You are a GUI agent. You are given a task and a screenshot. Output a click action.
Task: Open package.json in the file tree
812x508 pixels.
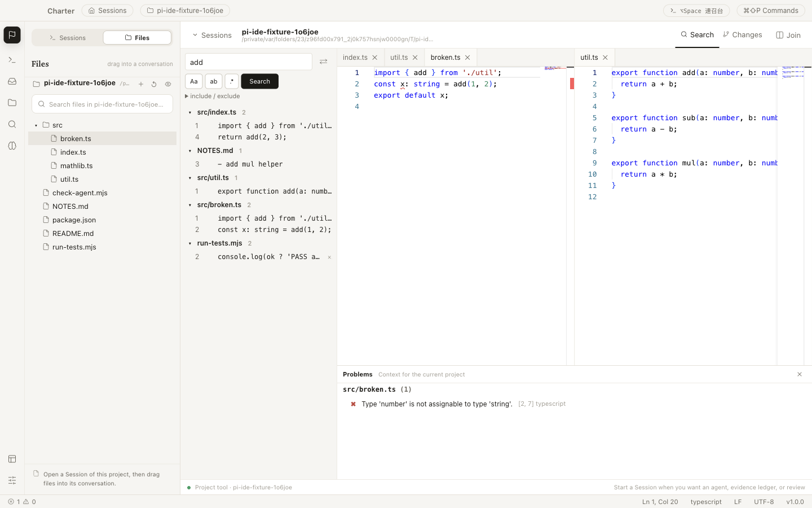(x=102, y=220)
